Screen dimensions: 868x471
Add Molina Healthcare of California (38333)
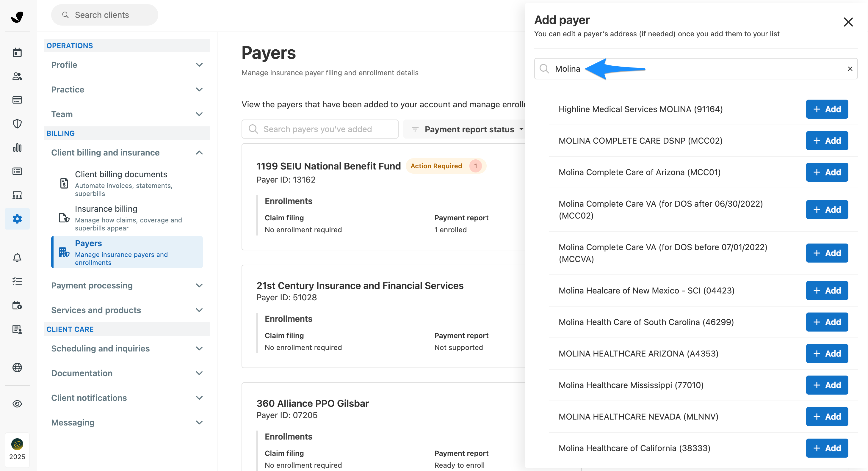coord(827,448)
